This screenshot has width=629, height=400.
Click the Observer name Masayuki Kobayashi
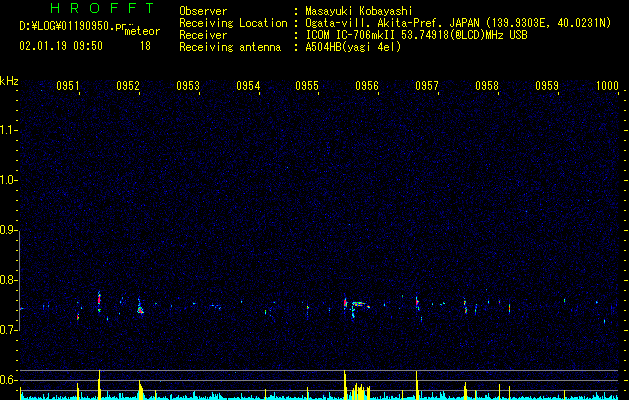coord(359,11)
